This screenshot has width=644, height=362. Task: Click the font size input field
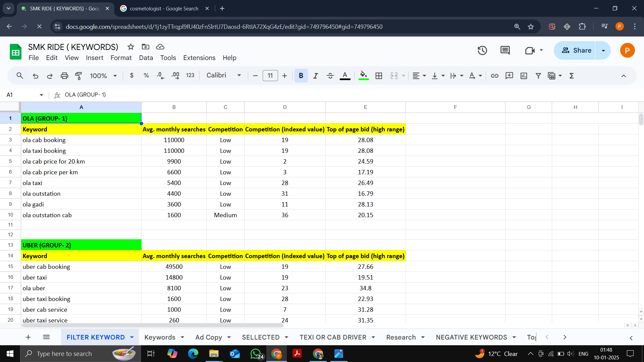[270, 76]
